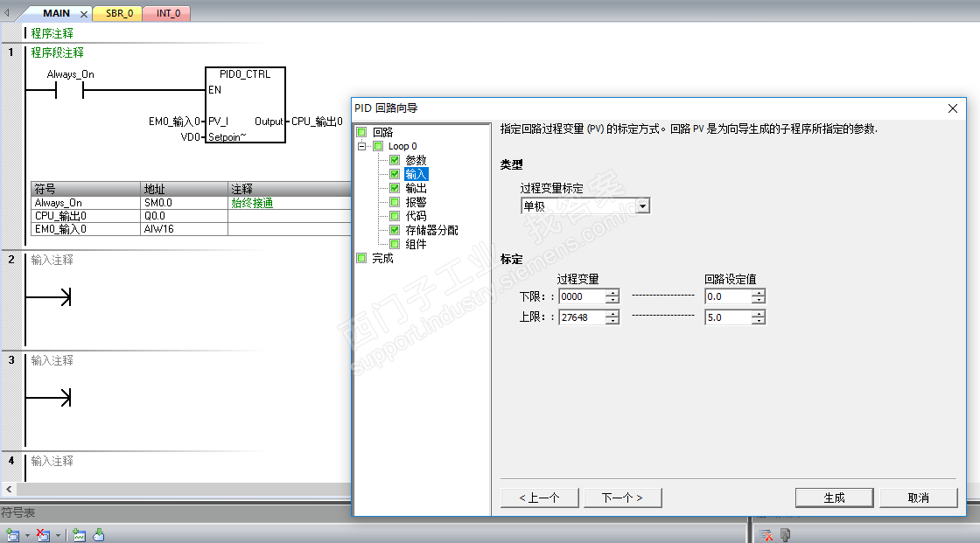The image size is (980, 543).
Task: Click the 上限 process variable field 27648
Action: [x=582, y=317]
